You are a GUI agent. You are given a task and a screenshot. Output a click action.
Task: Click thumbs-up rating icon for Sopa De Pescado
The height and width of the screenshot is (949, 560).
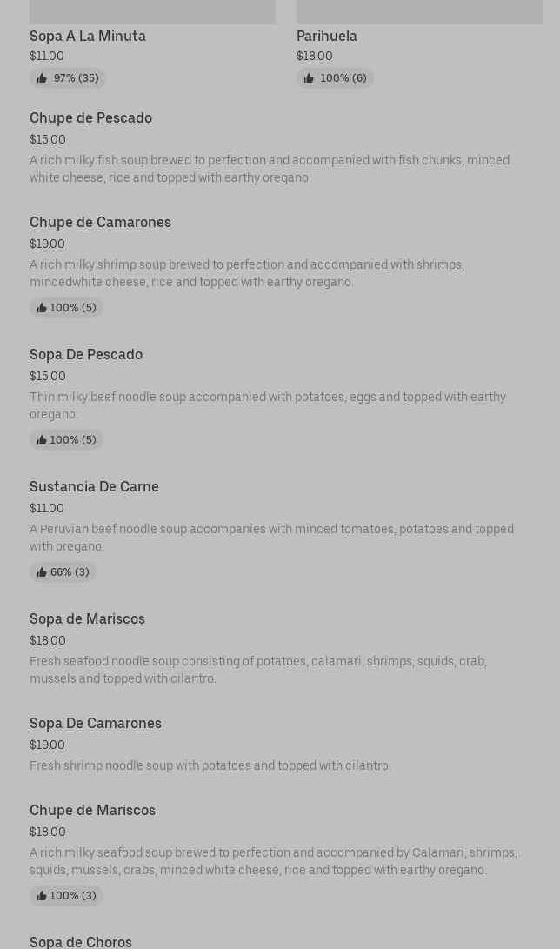tap(42, 440)
